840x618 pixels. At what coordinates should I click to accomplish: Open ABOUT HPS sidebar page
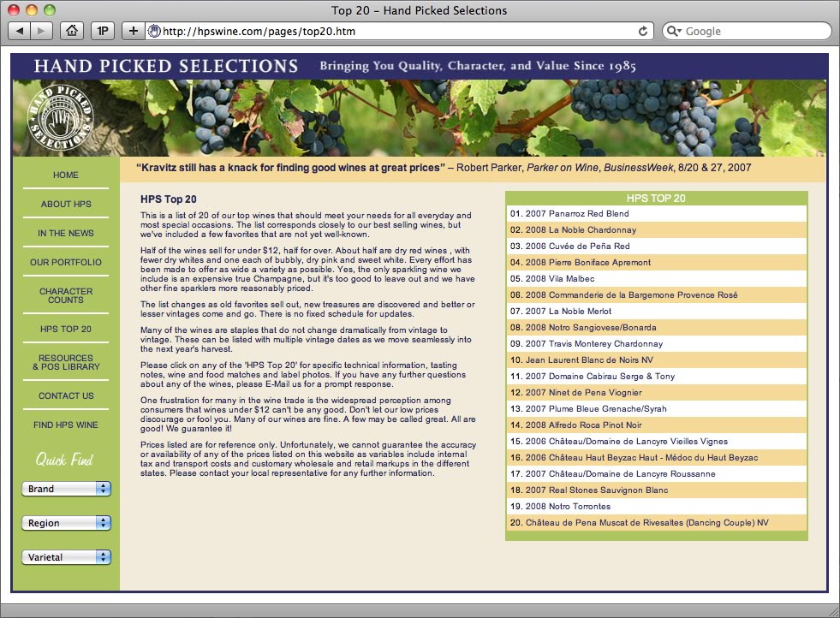click(x=66, y=204)
